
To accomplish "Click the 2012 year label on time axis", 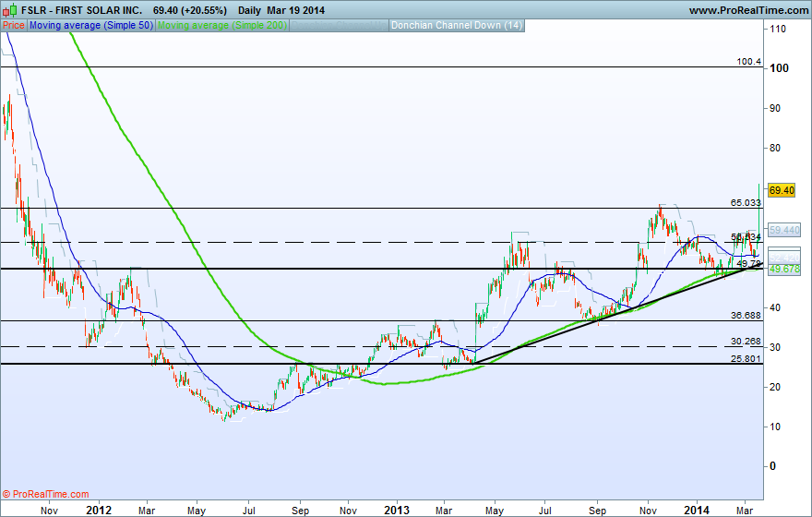I will coord(98,511).
